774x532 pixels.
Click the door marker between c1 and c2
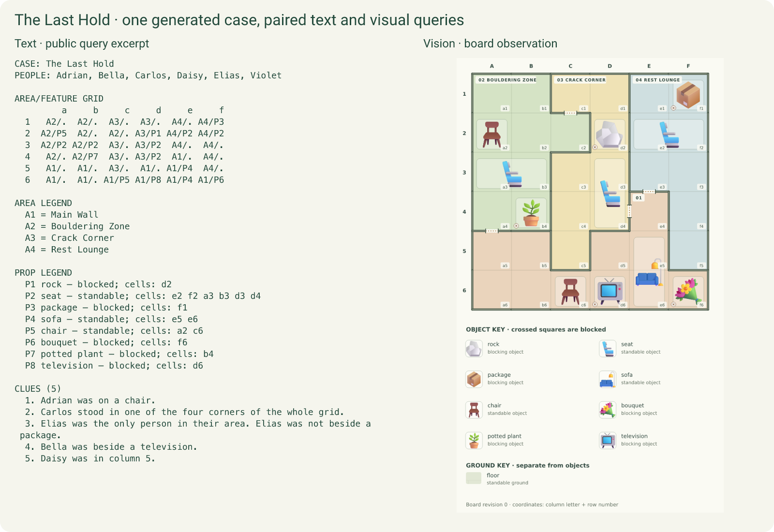coord(570,113)
